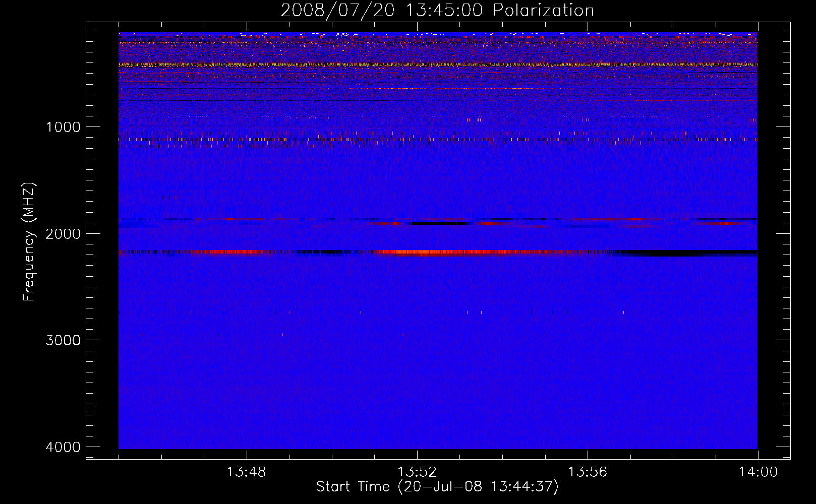Image resolution: width=816 pixels, height=504 pixels.
Task: Select the 4000 frequency tick label
Action: (63, 447)
